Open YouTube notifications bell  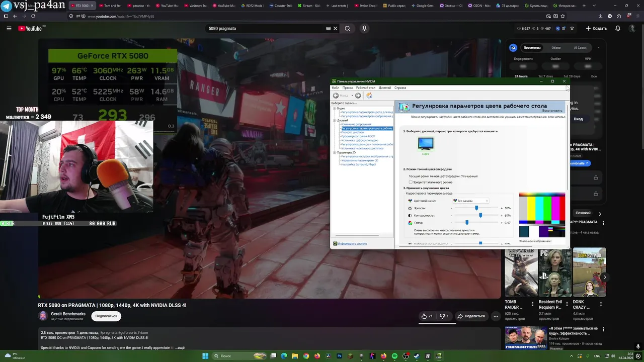click(x=618, y=29)
